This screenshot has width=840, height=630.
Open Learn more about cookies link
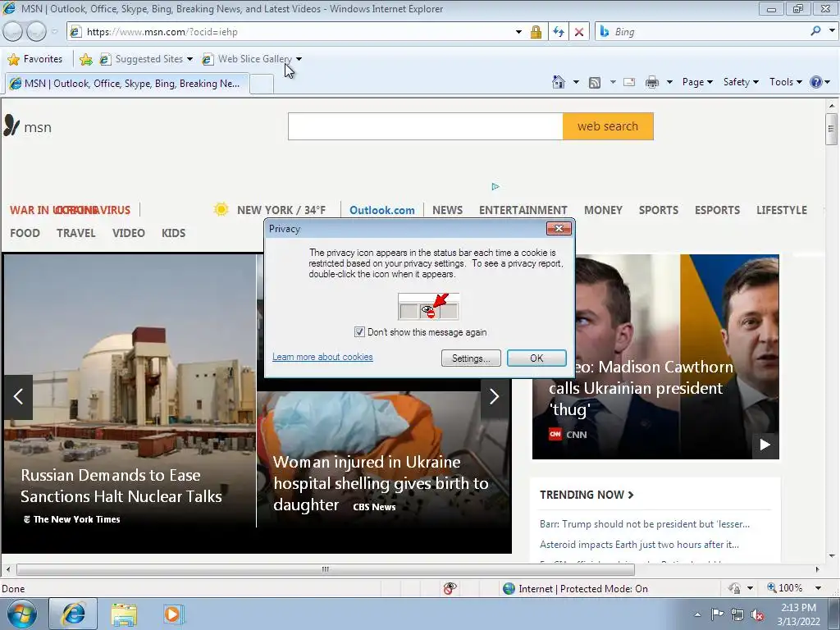[x=322, y=357]
